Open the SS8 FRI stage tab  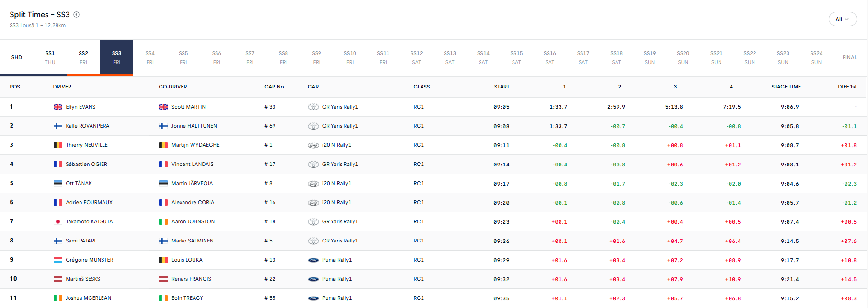[x=284, y=57]
